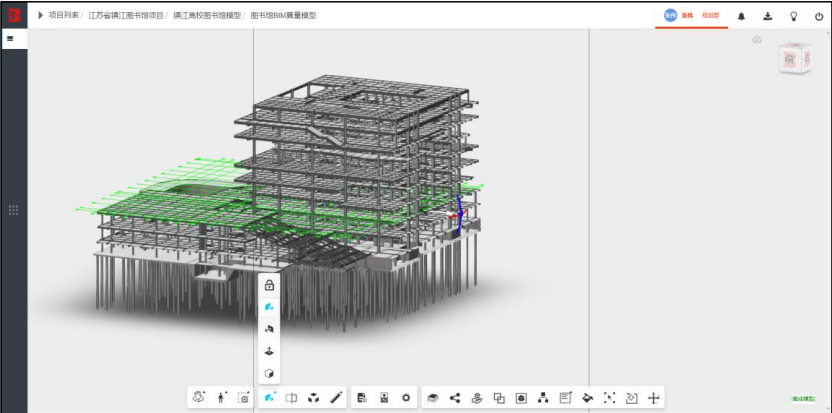Screen dimensions: 832x413
Task: Select the orbit tool in bottom toolbar
Action: tap(199, 397)
